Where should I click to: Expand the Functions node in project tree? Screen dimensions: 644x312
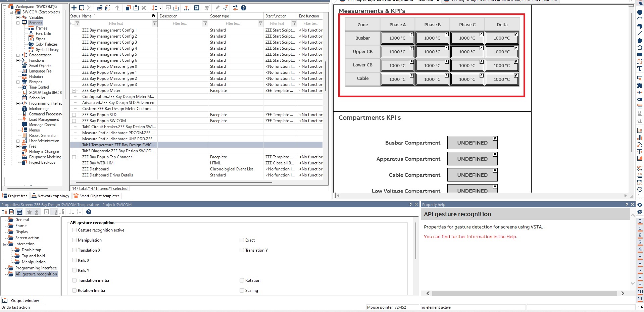pos(18,60)
